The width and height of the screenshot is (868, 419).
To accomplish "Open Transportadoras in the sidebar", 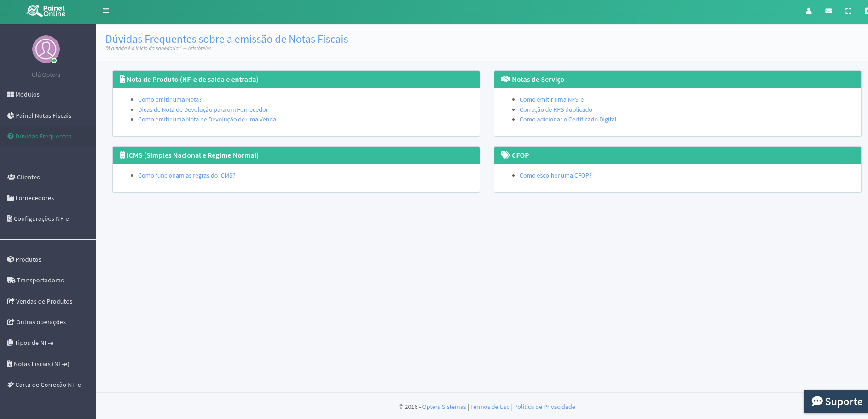I will [40, 281].
